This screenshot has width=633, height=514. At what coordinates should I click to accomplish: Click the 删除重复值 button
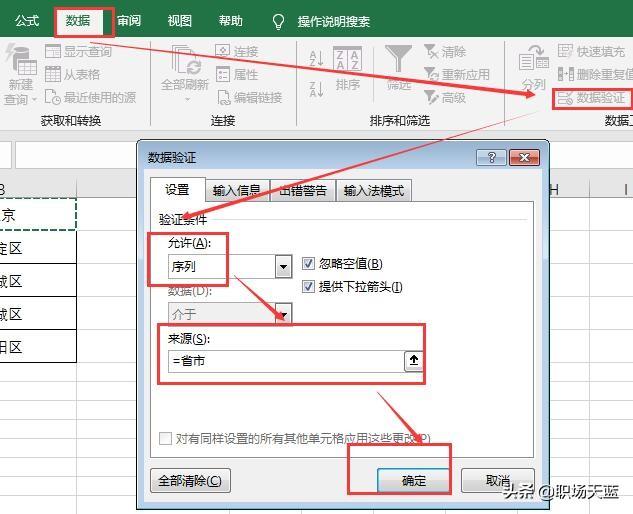coord(595,74)
